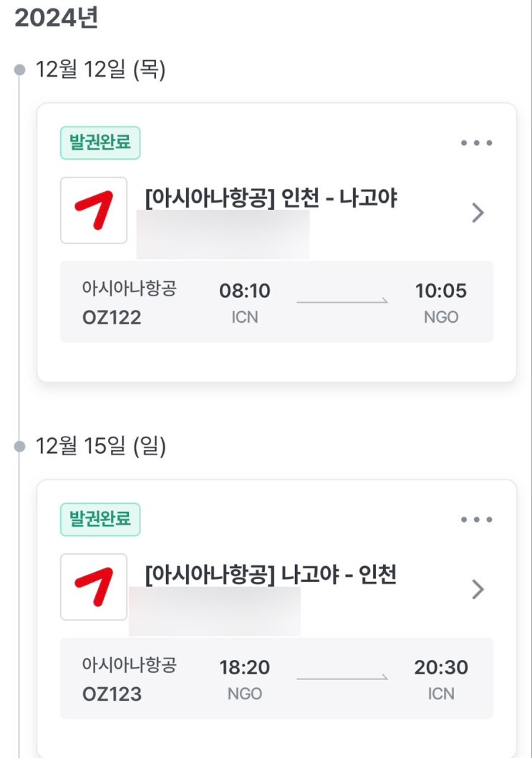Select the OZ123 flight detail row

pos(276,679)
